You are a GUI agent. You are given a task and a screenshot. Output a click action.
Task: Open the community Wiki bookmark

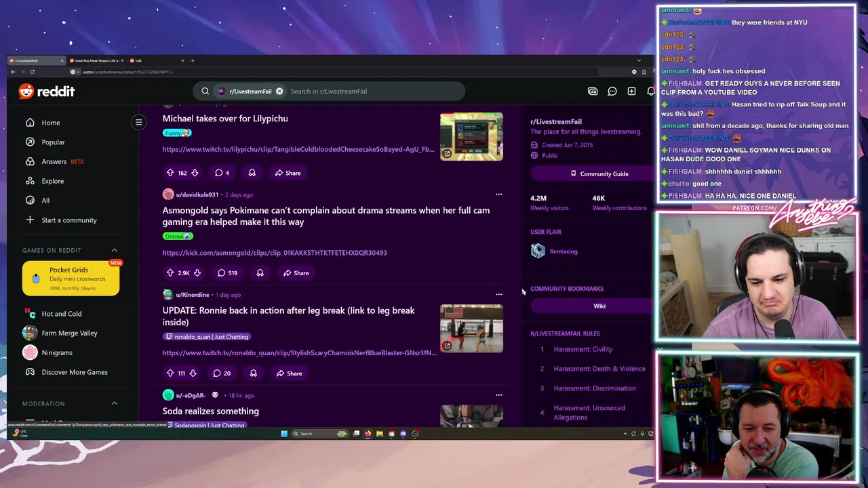click(x=599, y=306)
